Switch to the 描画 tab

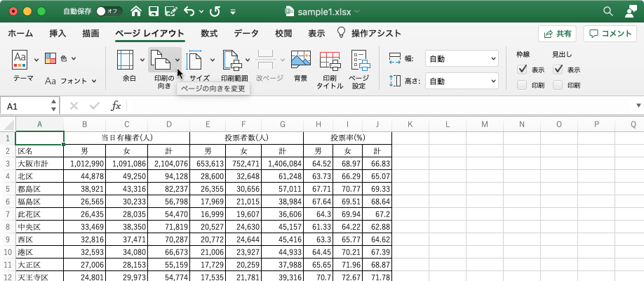pyautogui.click(x=90, y=34)
